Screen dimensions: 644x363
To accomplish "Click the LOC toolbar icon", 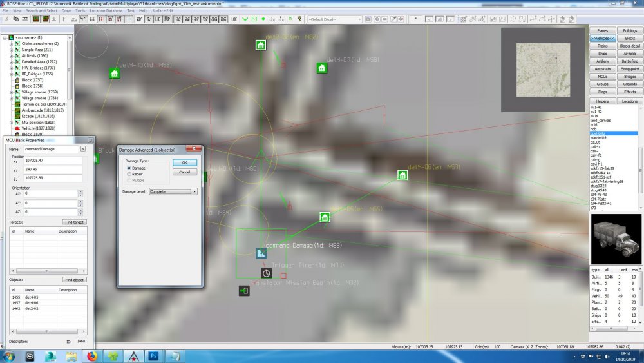I will (234, 19).
